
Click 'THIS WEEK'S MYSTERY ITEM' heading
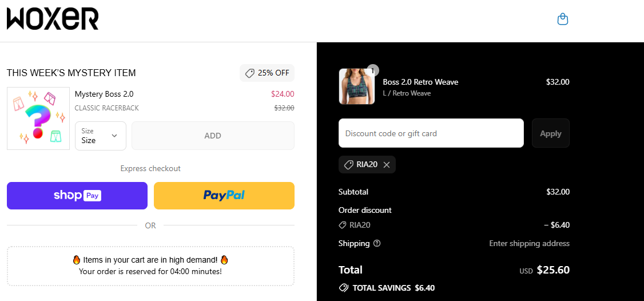click(71, 73)
